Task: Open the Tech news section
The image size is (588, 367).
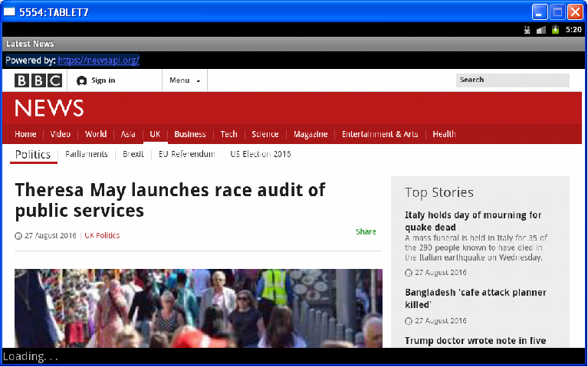Action: [228, 134]
